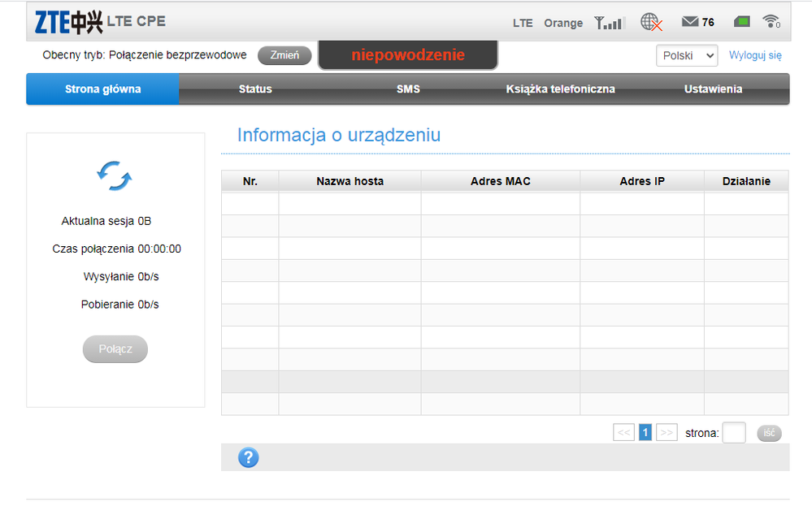Open the SMS tab
Screen dimensions: 812x506
click(x=408, y=89)
